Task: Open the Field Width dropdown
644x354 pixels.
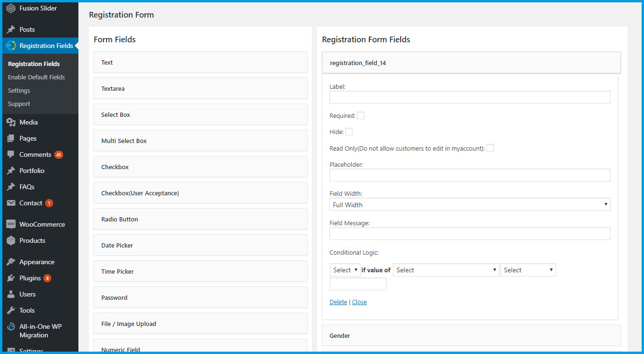Action: click(470, 205)
